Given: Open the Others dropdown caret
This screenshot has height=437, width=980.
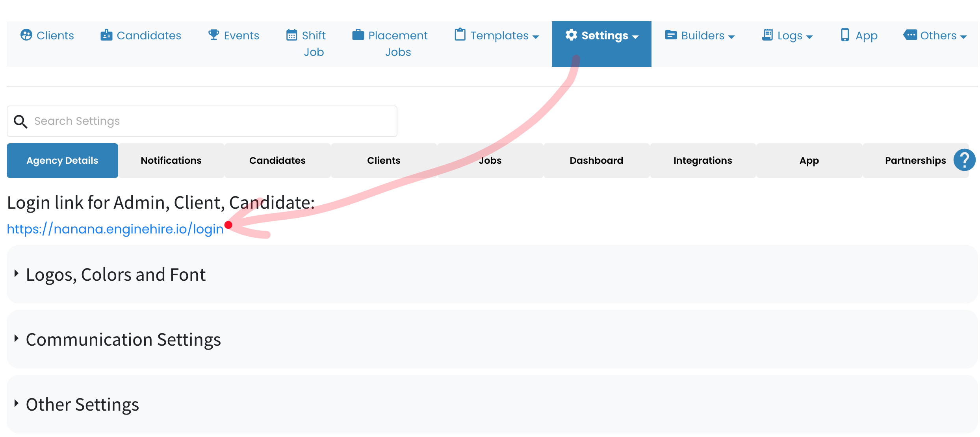Looking at the screenshot, I should [963, 37].
